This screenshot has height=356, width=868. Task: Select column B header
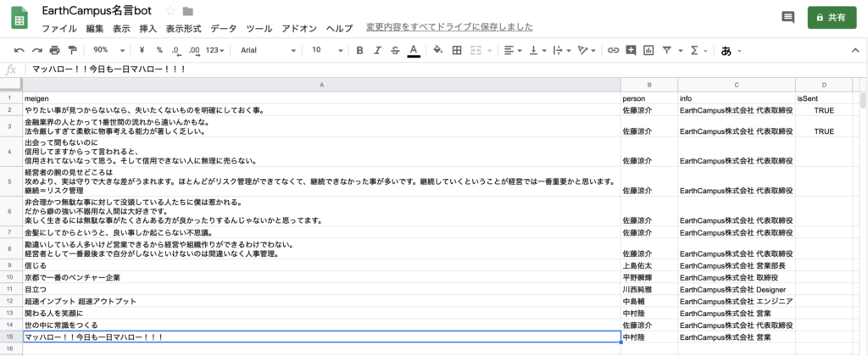point(649,85)
